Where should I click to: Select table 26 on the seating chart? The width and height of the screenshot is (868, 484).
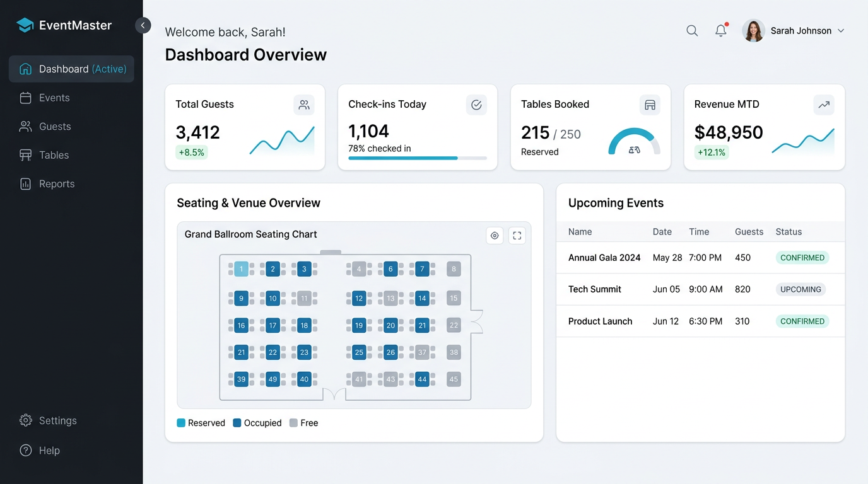[390, 352]
